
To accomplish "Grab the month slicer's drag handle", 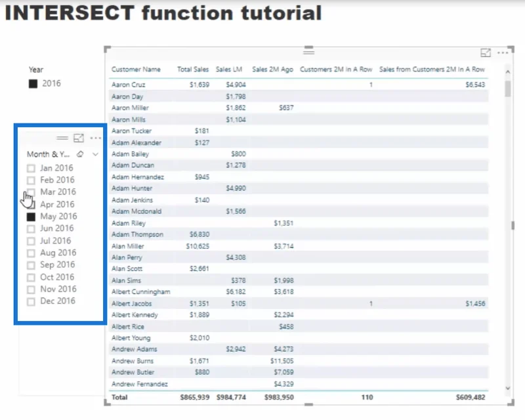I will coord(62,138).
